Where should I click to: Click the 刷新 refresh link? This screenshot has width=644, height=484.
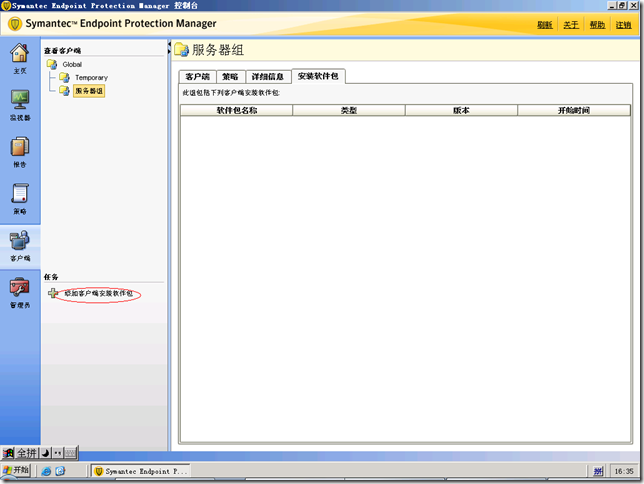click(x=545, y=25)
